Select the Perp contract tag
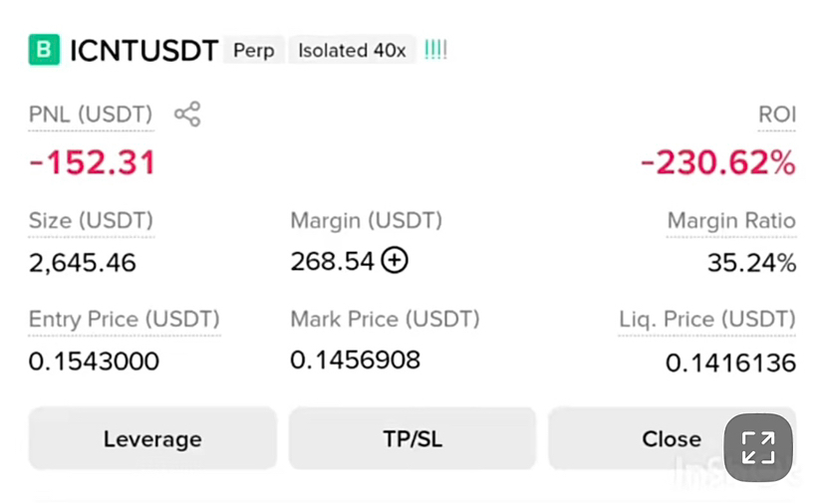Image resolution: width=825 pixels, height=504 pixels. coord(254,51)
